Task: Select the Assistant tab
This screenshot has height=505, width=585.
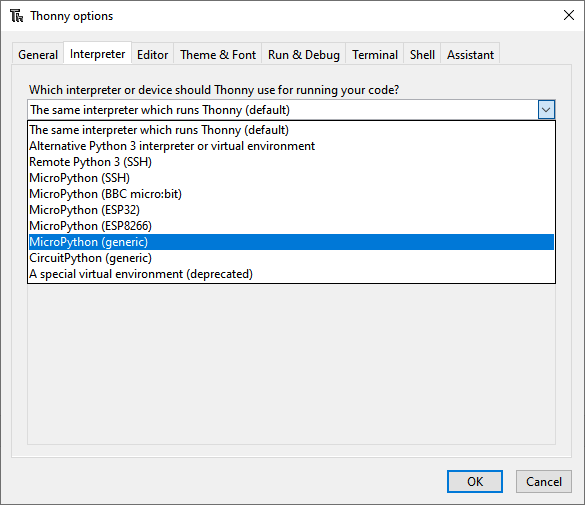Action: [470, 55]
